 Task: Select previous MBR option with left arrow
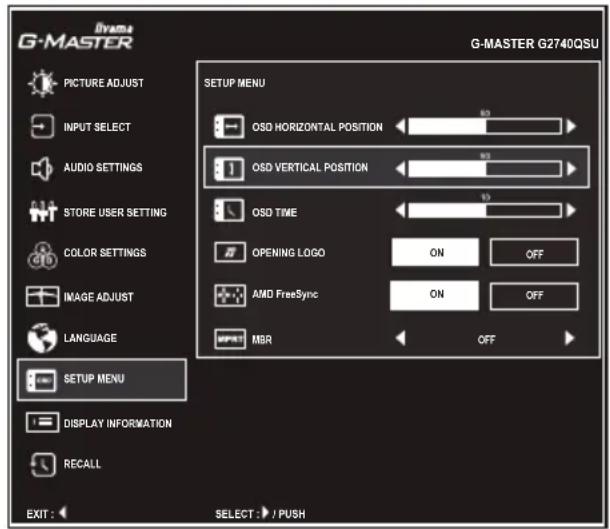tap(401, 338)
